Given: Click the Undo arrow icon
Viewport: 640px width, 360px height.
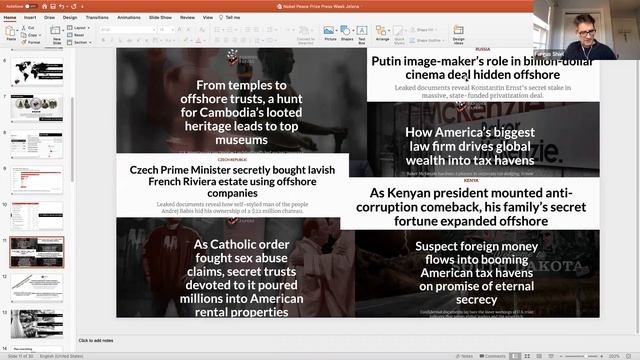Looking at the screenshot, I should (61, 6).
